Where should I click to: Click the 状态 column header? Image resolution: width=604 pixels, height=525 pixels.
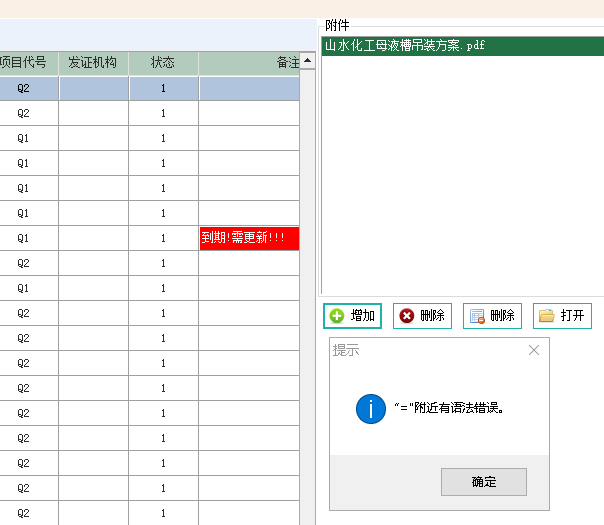click(x=163, y=63)
